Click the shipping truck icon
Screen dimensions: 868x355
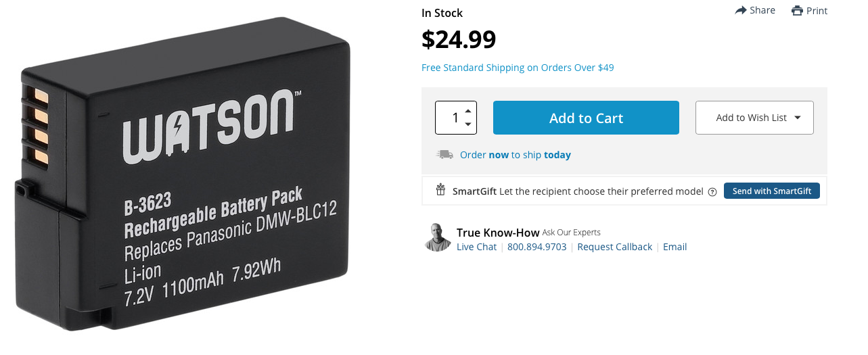[x=444, y=154]
